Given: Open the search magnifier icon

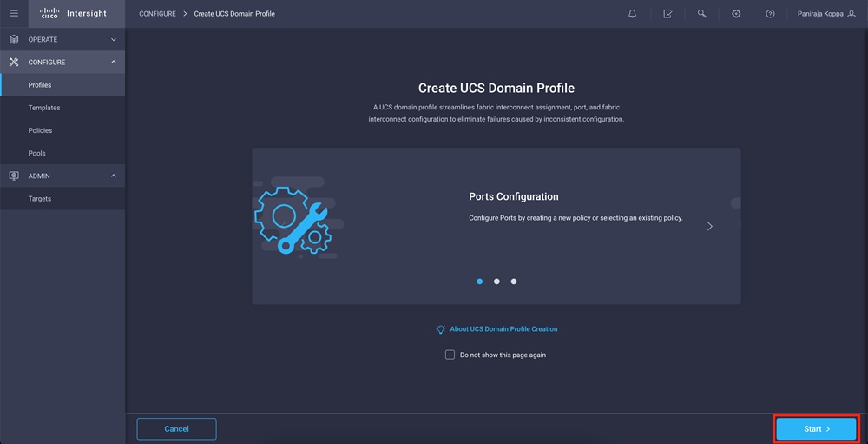Looking at the screenshot, I should [702, 14].
